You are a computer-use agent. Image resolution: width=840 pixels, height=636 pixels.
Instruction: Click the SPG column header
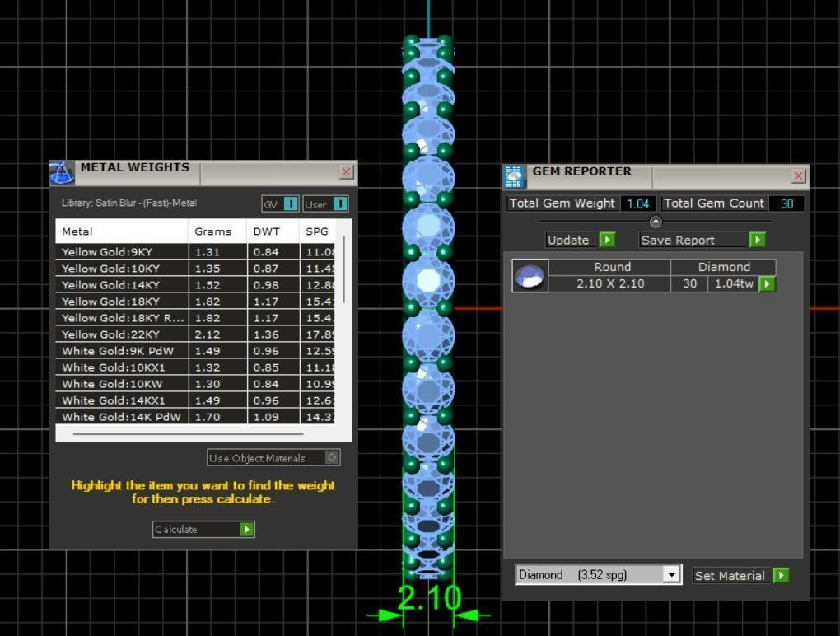coord(317,231)
